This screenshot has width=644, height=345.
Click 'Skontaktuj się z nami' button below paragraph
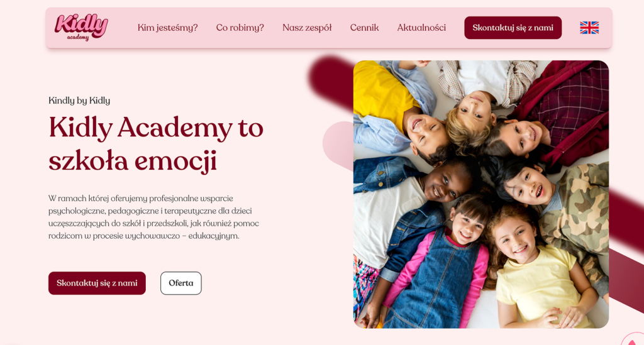(97, 283)
